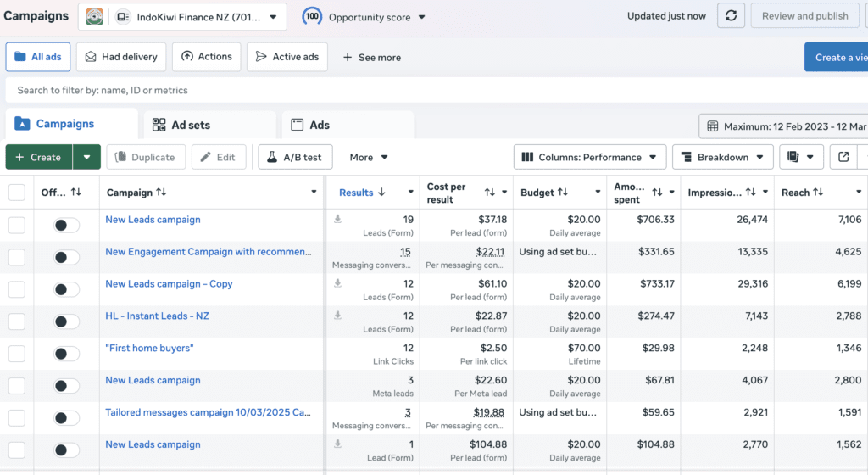Open the Breakdown dropdown
This screenshot has height=475, width=868.
(x=722, y=157)
